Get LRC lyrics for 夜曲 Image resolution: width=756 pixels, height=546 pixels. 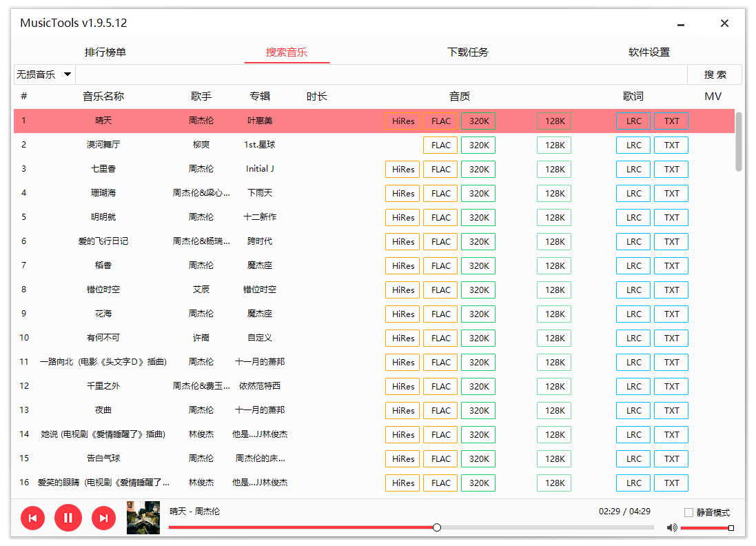pyautogui.click(x=634, y=411)
